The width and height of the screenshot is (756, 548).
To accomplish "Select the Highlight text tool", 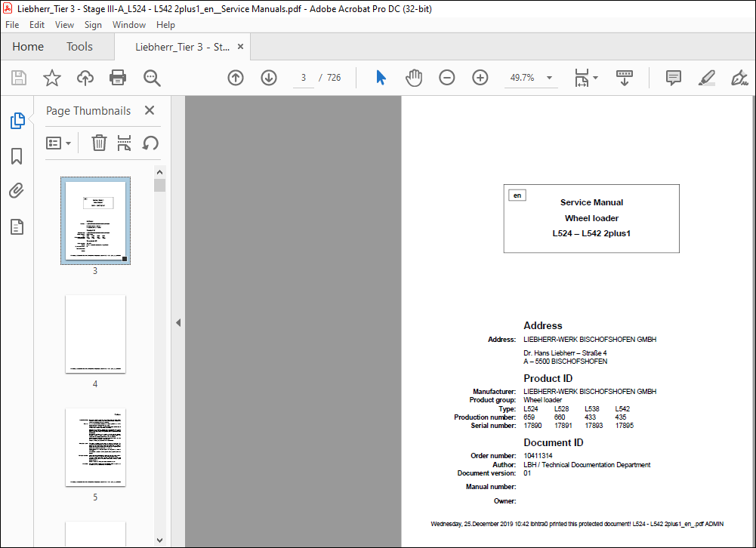I will pyautogui.click(x=707, y=78).
